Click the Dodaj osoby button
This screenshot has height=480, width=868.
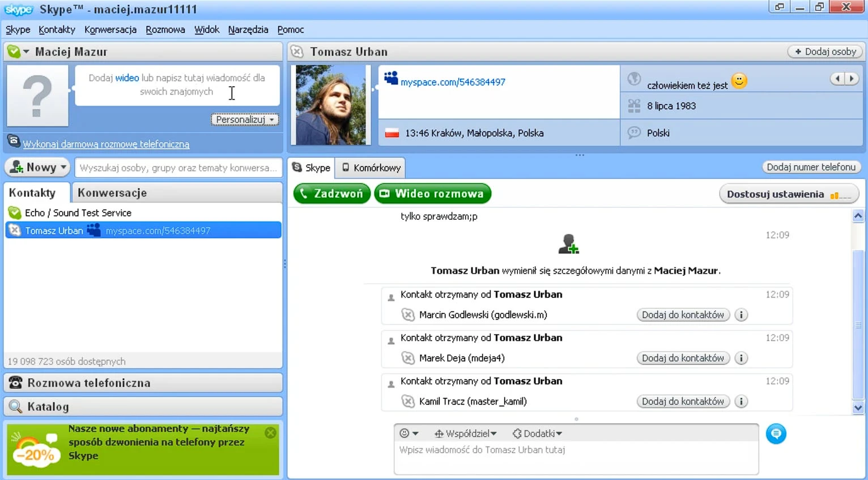825,52
